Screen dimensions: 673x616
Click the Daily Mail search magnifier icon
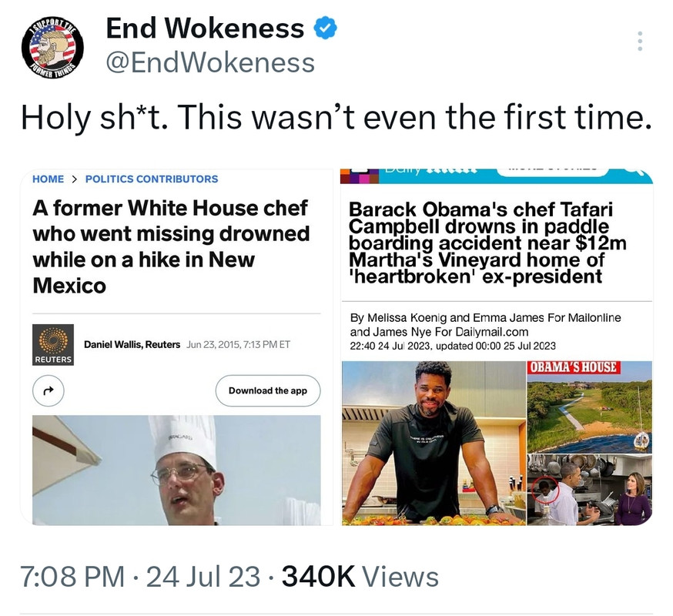pos(637,172)
